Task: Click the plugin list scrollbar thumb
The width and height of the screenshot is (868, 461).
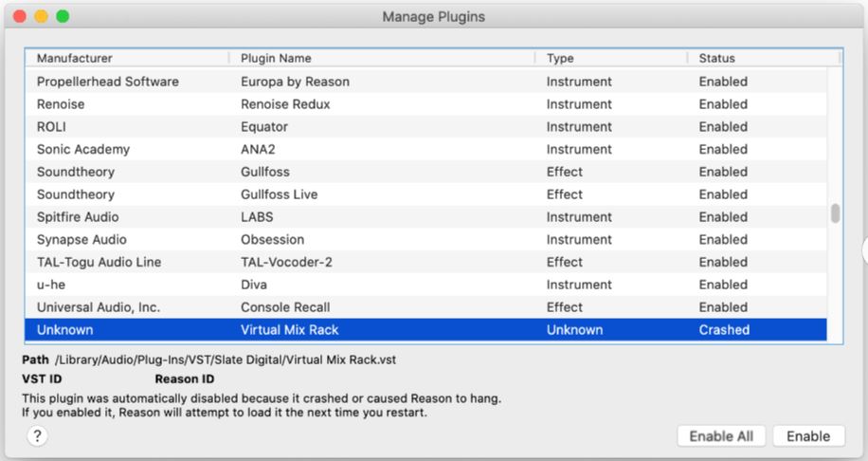Action: point(836,213)
